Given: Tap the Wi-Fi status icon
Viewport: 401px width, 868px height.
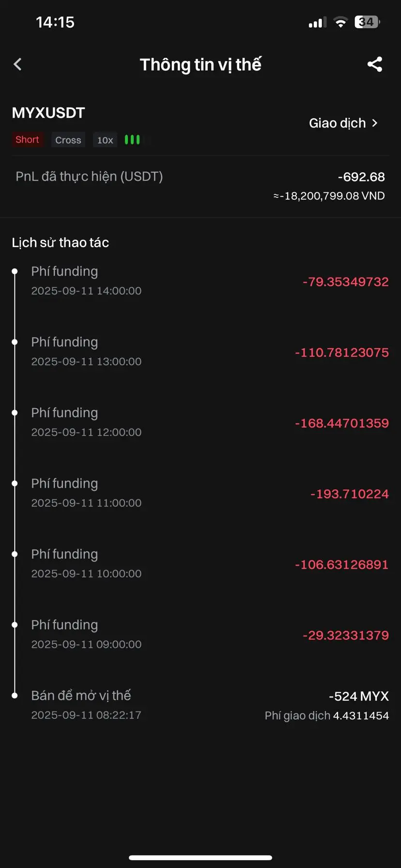Looking at the screenshot, I should click(x=341, y=22).
